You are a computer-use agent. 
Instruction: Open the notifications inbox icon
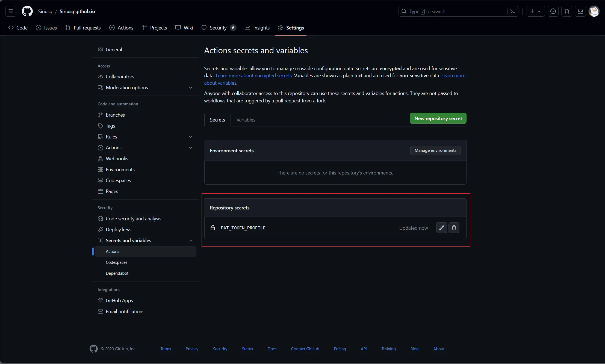(580, 11)
